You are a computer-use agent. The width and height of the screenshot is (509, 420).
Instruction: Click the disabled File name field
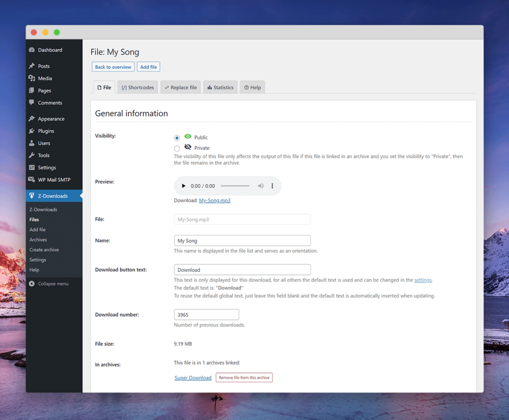pyautogui.click(x=243, y=219)
